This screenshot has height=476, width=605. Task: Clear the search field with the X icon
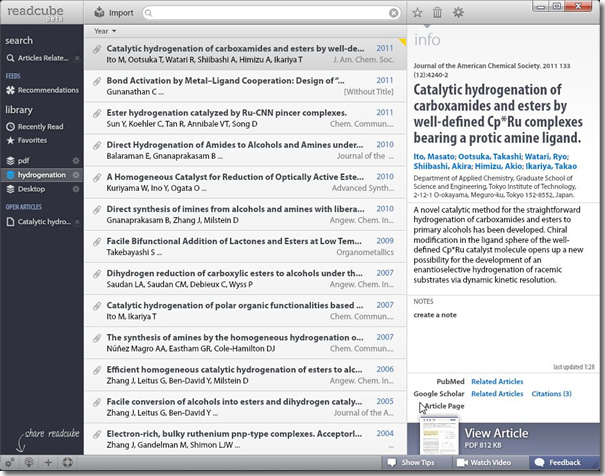click(x=393, y=13)
